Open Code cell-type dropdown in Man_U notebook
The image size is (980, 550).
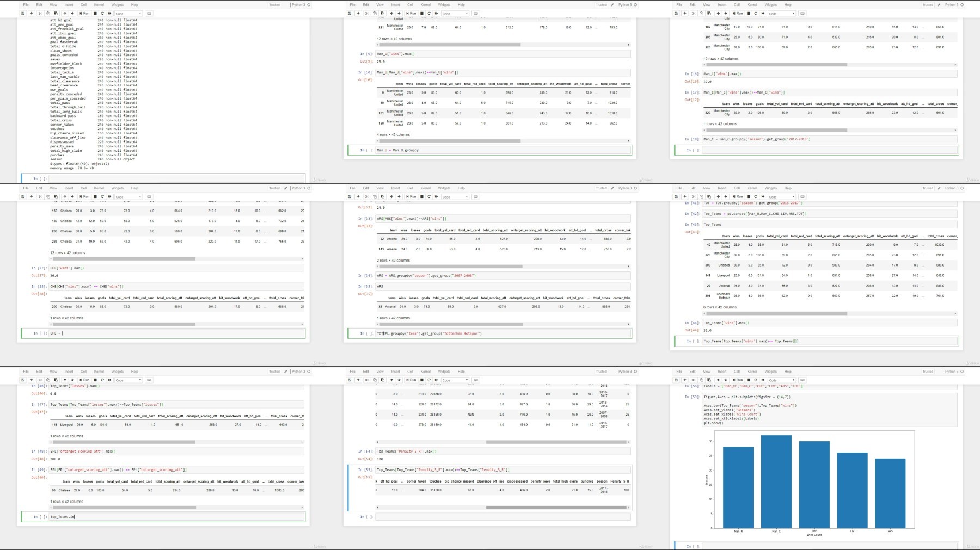(455, 13)
